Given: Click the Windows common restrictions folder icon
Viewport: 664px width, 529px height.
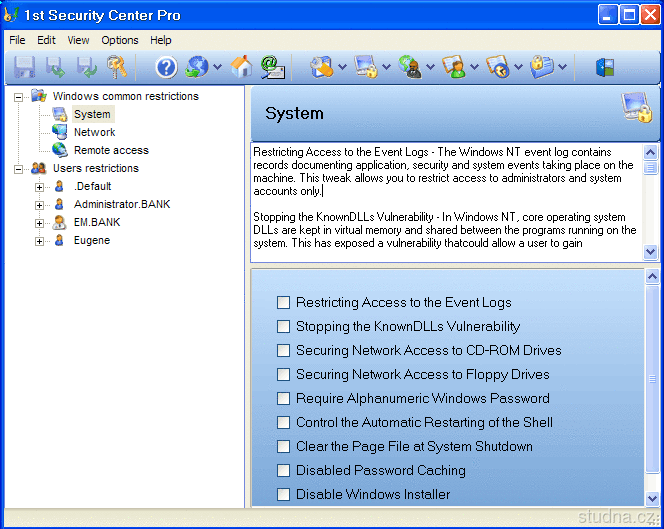Looking at the screenshot, I should pos(39,96).
